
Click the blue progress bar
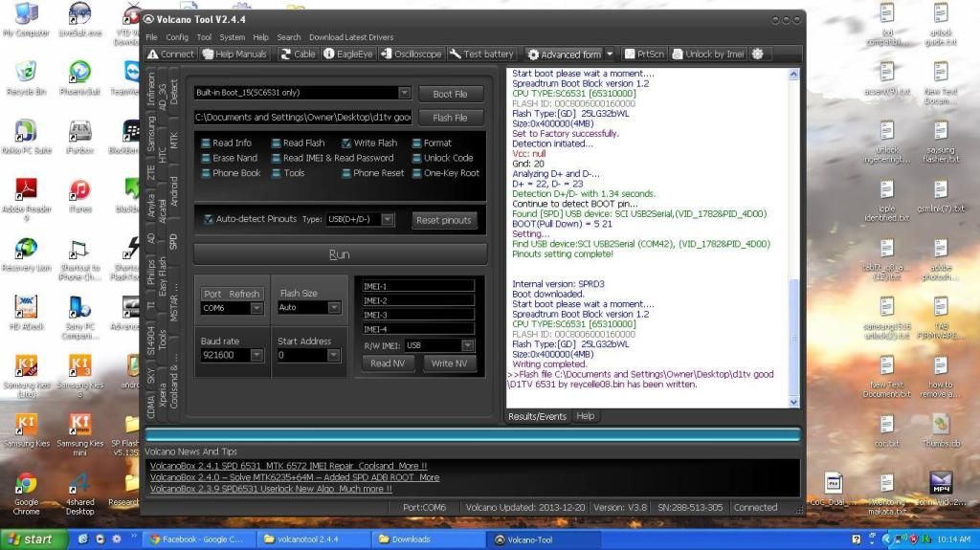coord(472,434)
